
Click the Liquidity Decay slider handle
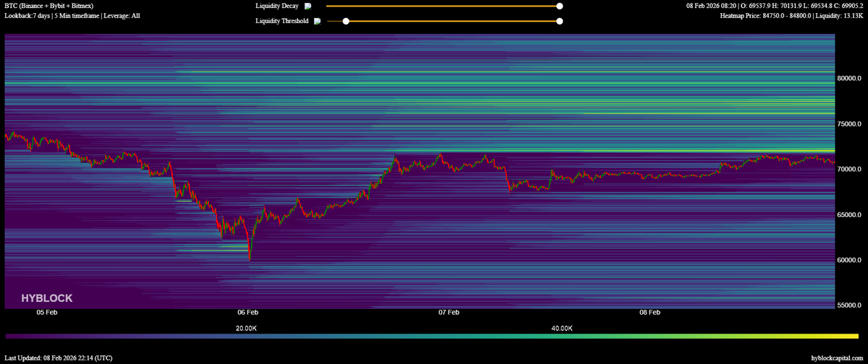pos(559,6)
